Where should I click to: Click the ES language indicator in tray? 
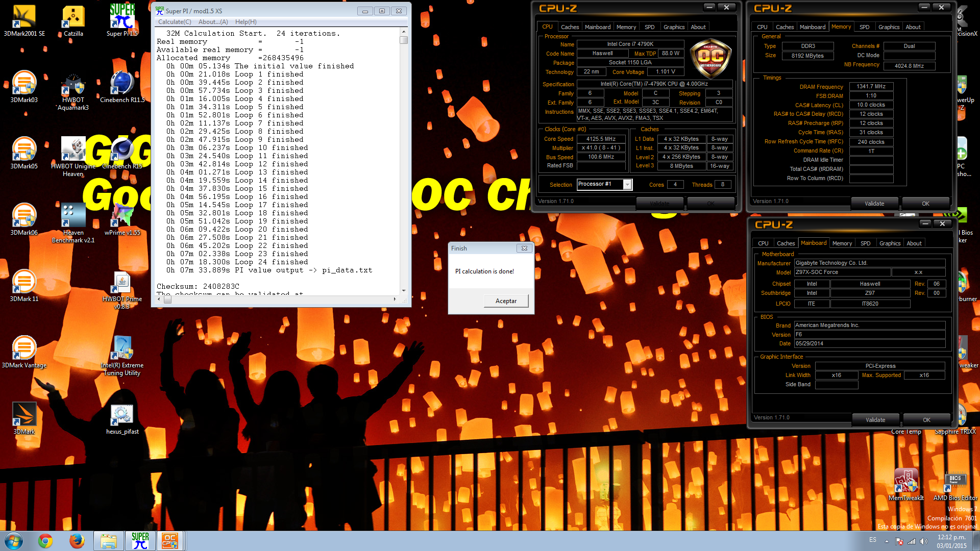872,540
